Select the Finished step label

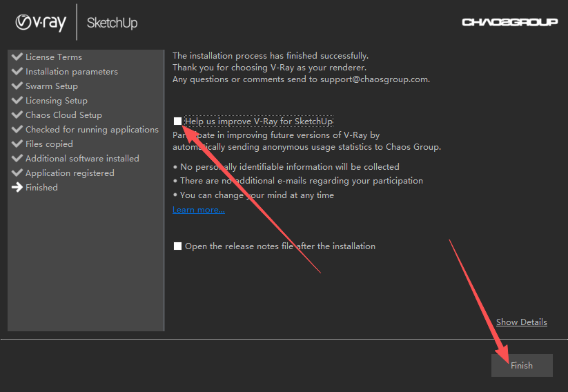(x=41, y=187)
